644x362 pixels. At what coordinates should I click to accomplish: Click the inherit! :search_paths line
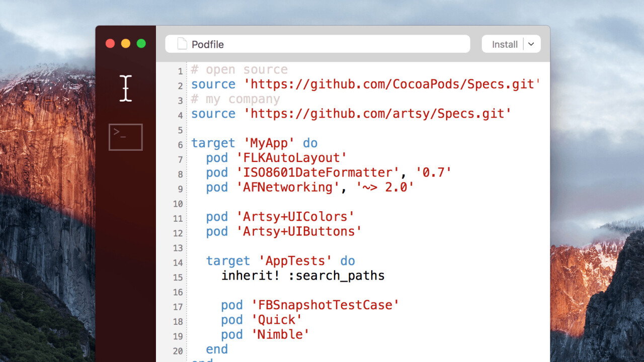coord(303,276)
